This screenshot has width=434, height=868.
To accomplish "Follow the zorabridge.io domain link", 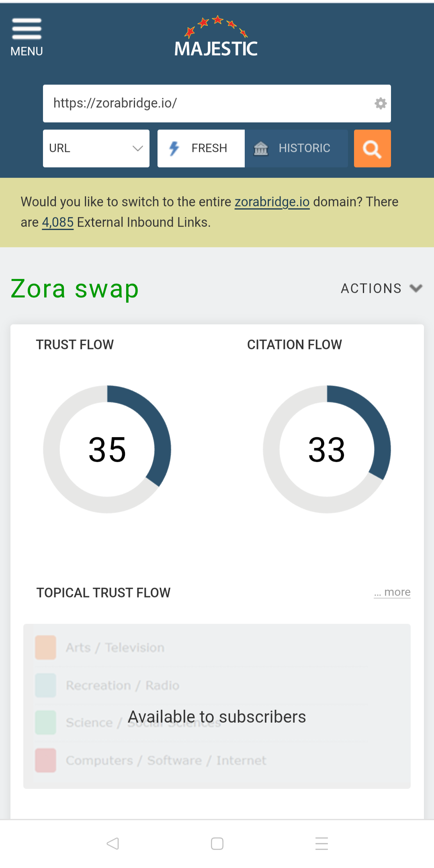I will (x=272, y=202).
